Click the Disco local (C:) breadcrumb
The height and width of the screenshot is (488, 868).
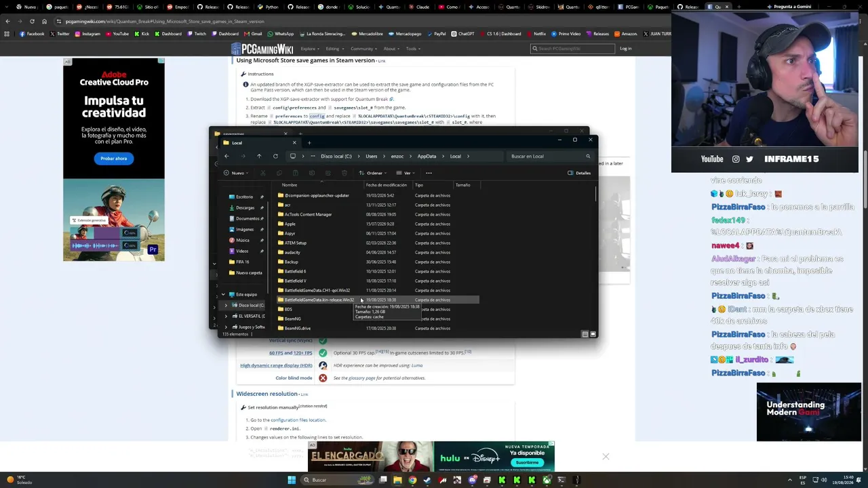click(x=336, y=157)
